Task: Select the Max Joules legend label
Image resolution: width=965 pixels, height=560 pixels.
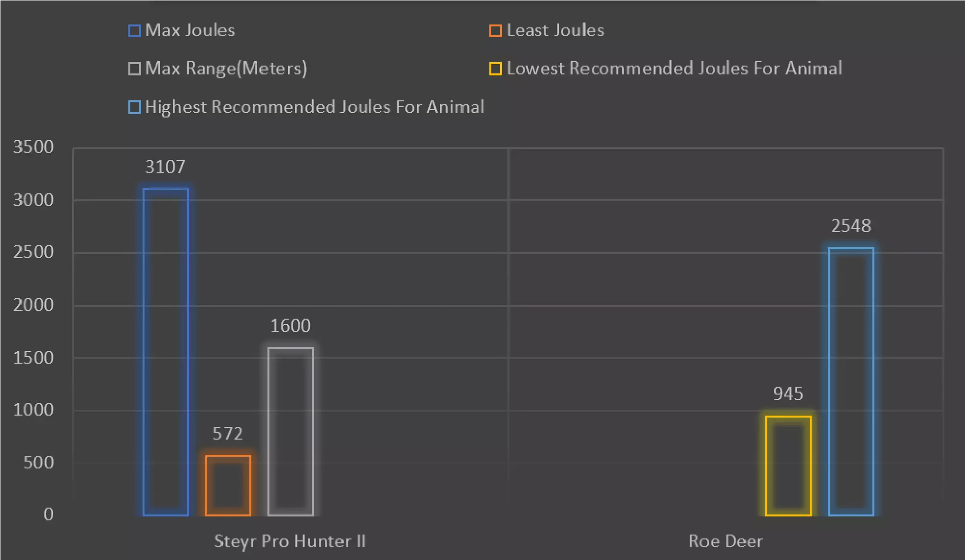Action: (x=190, y=30)
